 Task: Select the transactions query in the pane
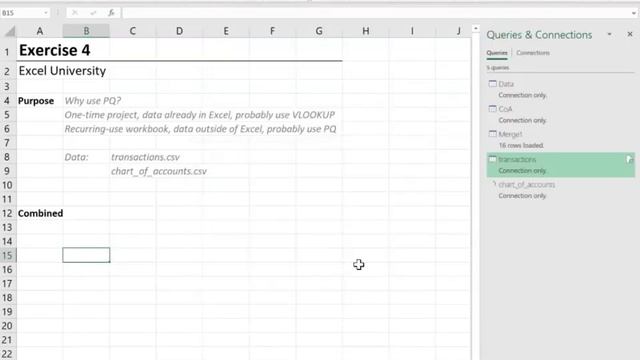560,165
